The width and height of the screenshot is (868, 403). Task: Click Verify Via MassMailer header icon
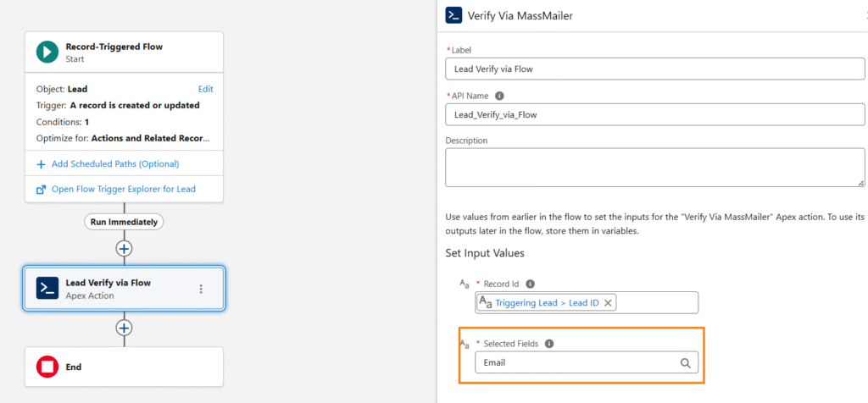click(x=454, y=15)
